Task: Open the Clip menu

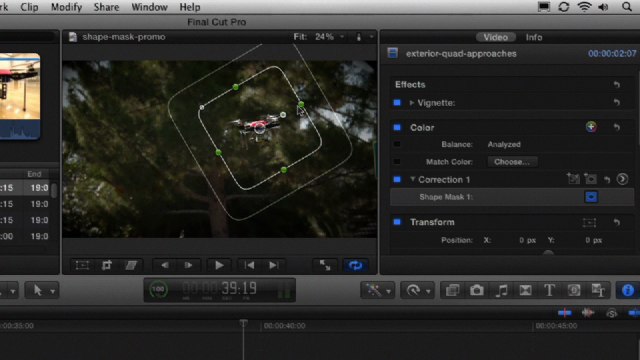Action: tap(29, 7)
